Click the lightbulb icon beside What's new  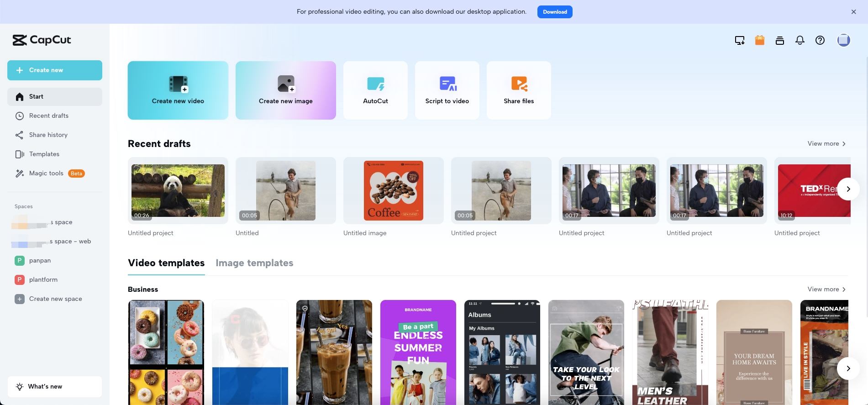(x=19, y=387)
